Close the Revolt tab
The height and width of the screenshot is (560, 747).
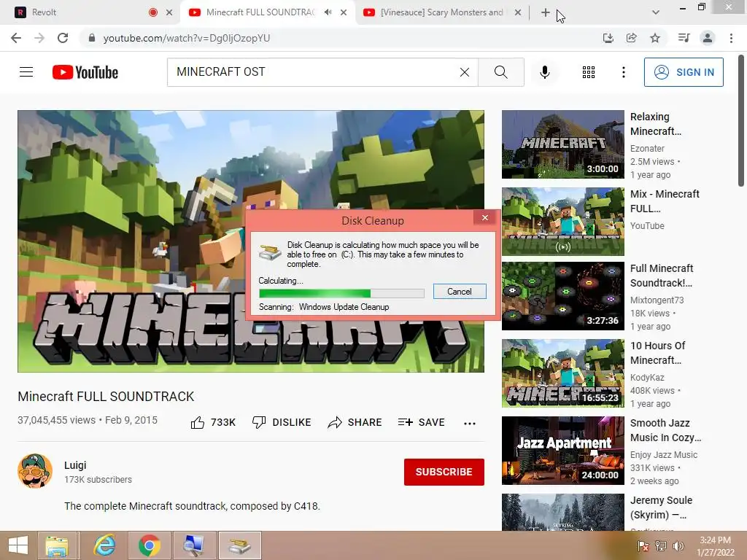[x=169, y=12]
